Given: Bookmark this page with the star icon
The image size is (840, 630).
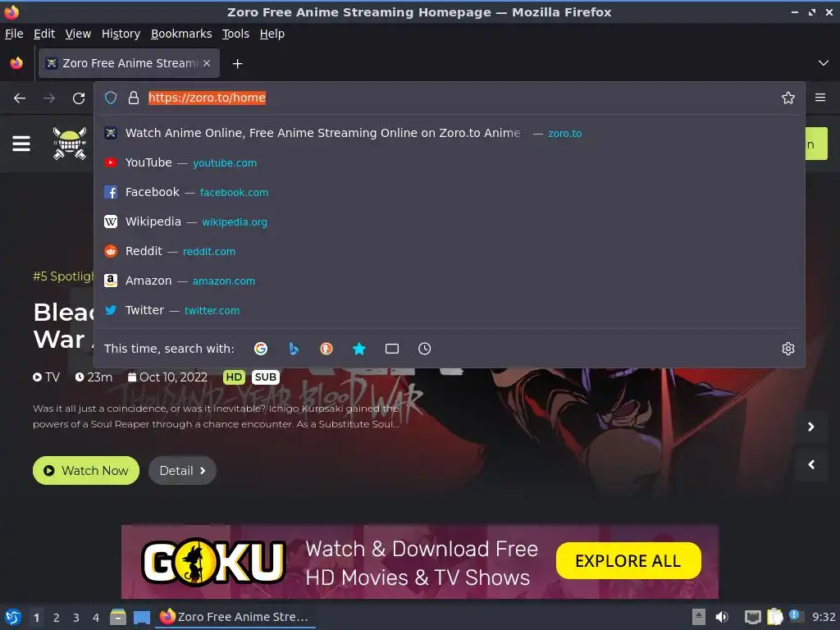Looking at the screenshot, I should point(787,98).
